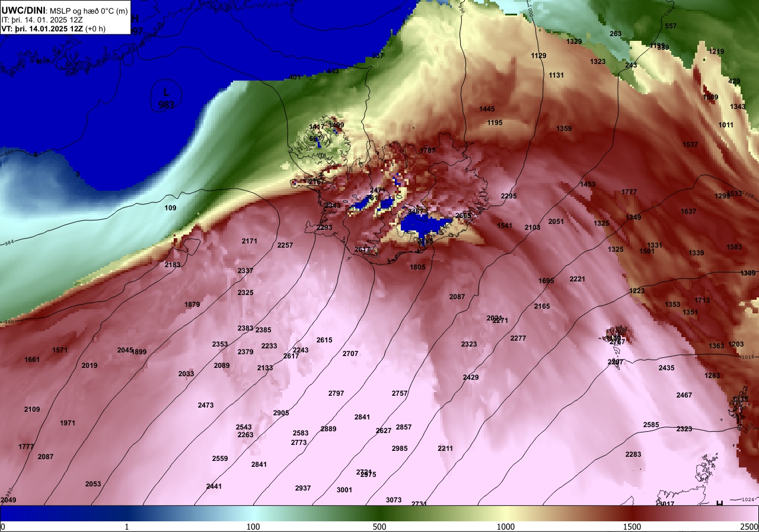Click the 2435 height value
This screenshot has height=532, width=759.
click(x=666, y=368)
